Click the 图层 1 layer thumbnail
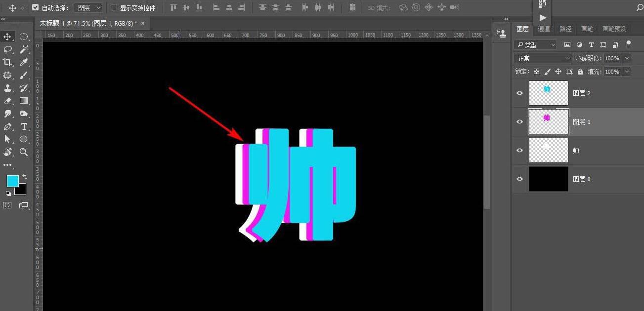Image resolution: width=644 pixels, height=311 pixels. [549, 121]
